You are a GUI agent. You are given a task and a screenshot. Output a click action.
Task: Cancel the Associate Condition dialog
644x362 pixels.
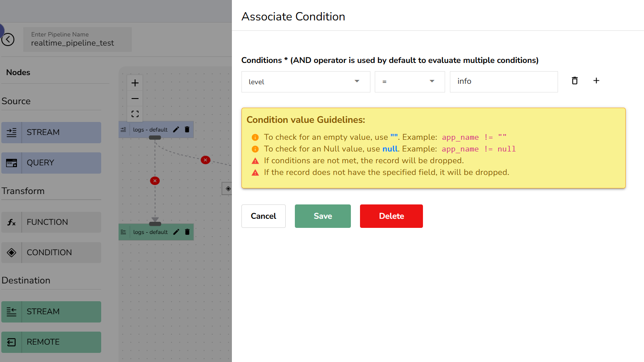[264, 216]
